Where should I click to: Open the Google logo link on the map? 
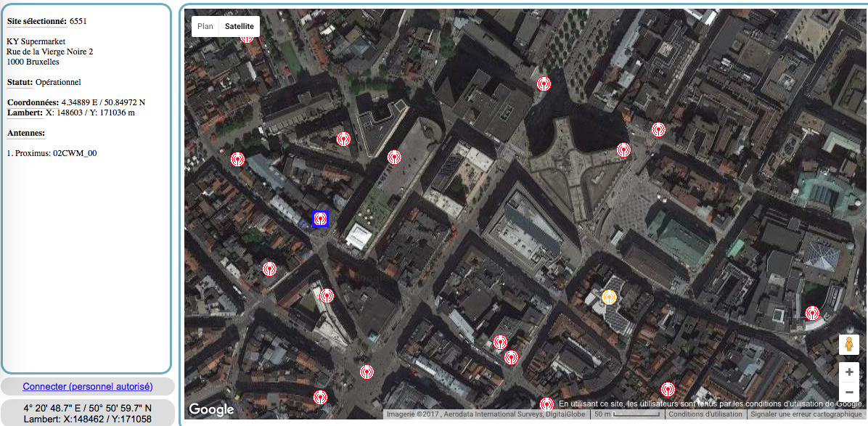coord(211,410)
